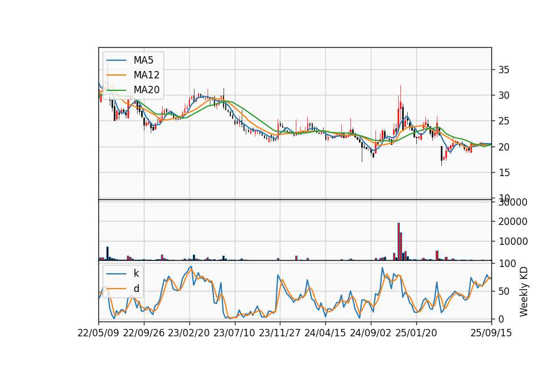The height and width of the screenshot is (392, 546).
Task: Click the 24/09/02 date tick label
Action: (x=370, y=333)
